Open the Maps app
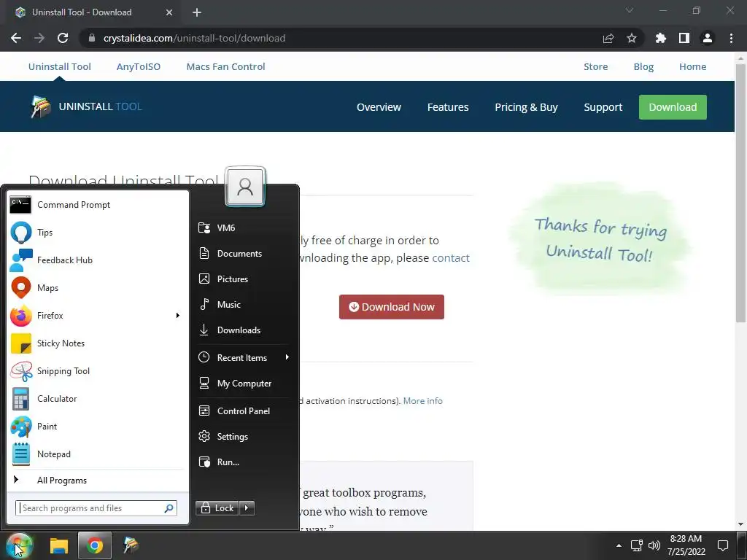This screenshot has height=560, width=747. point(97,287)
